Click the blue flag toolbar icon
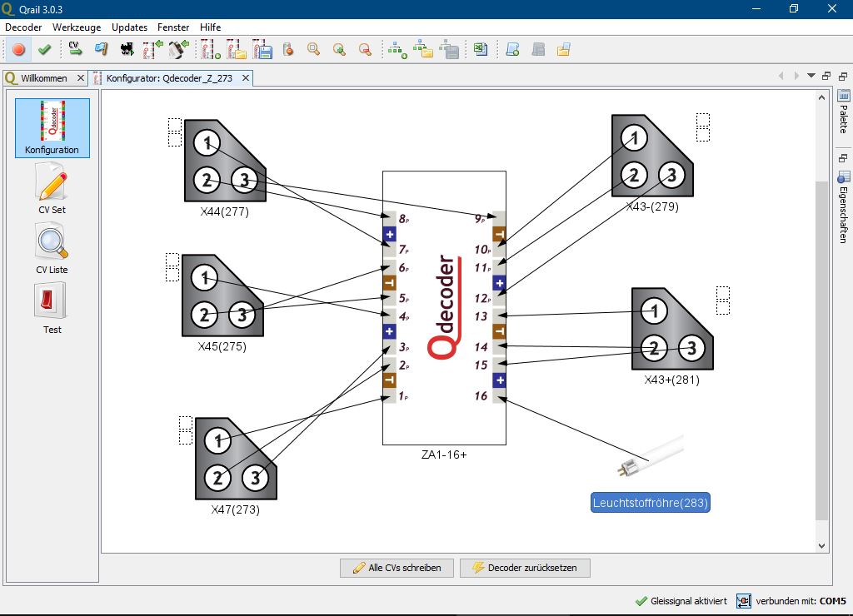Image resolution: width=853 pixels, height=616 pixels. point(101,50)
